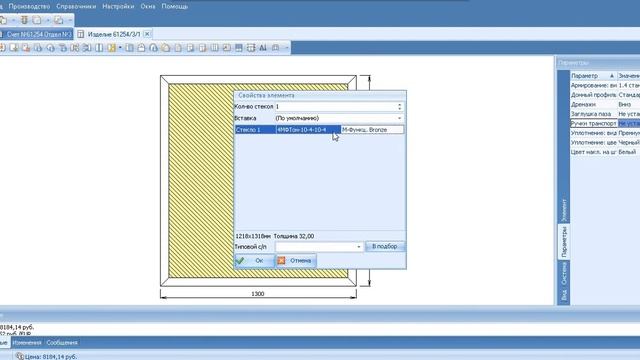Click the brown tool icon in the top toolbar

pos(24,20)
